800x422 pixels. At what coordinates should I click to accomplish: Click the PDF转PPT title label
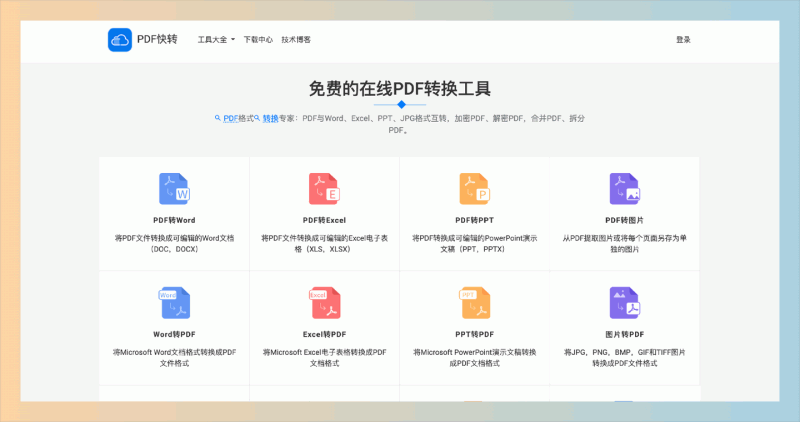[x=474, y=220]
